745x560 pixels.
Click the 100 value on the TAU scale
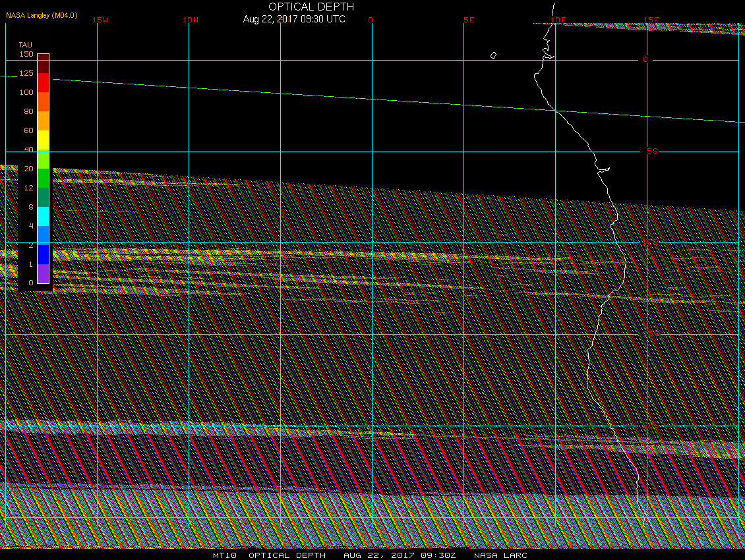[x=26, y=92]
